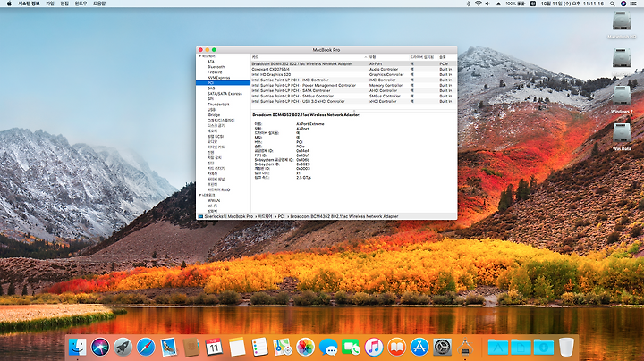Open Launchpad rocket icon in Dock
The image size is (644, 361).
tap(123, 347)
